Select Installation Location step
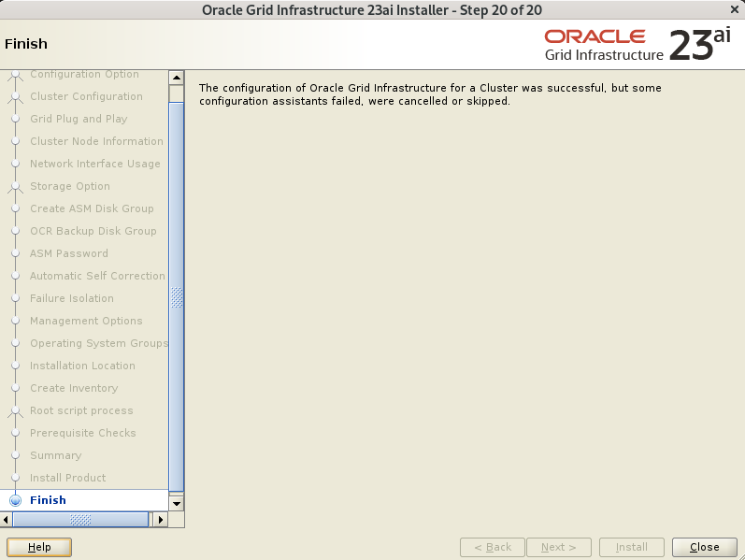 coord(82,366)
